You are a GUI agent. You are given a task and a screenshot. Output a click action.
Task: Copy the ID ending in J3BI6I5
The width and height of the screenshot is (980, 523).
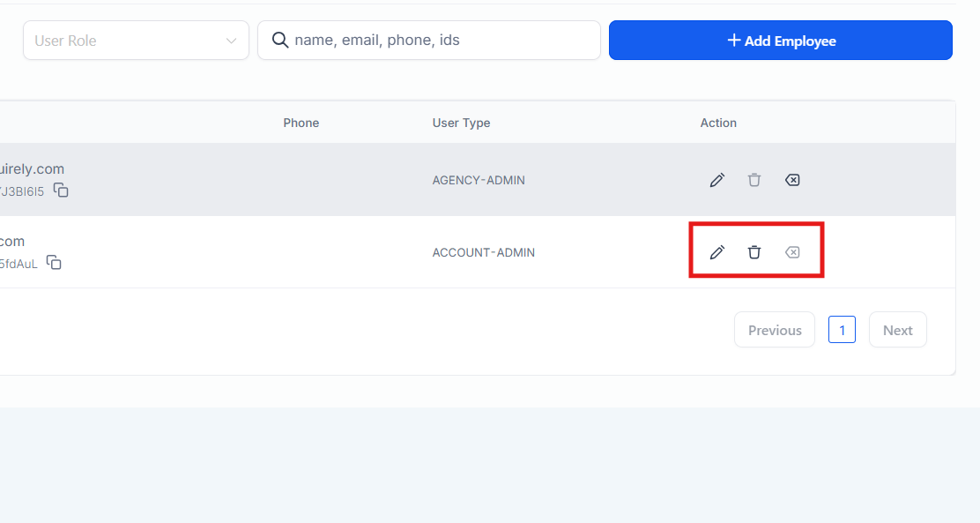coord(61,190)
